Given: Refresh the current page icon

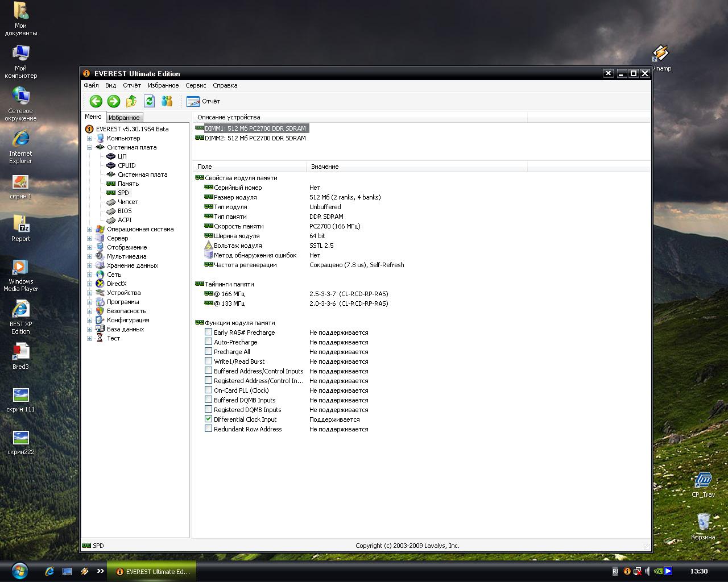Looking at the screenshot, I should point(149,101).
